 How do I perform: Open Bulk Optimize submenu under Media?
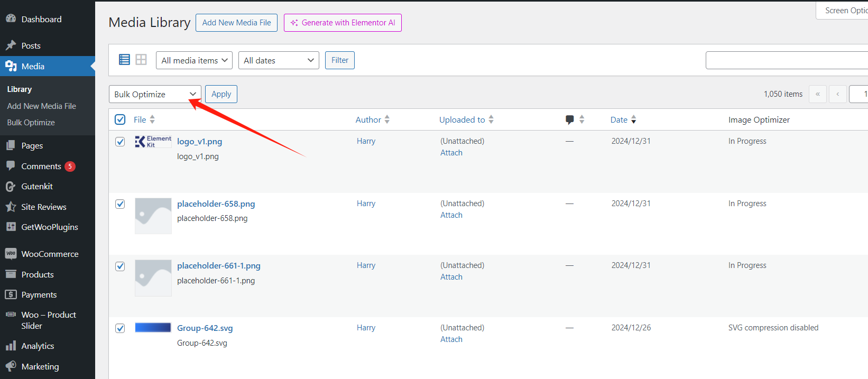(31, 122)
